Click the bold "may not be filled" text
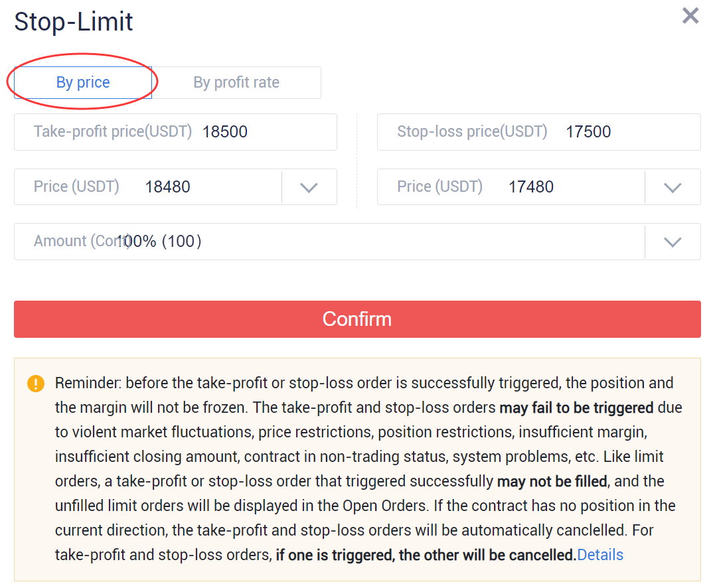 (x=552, y=481)
